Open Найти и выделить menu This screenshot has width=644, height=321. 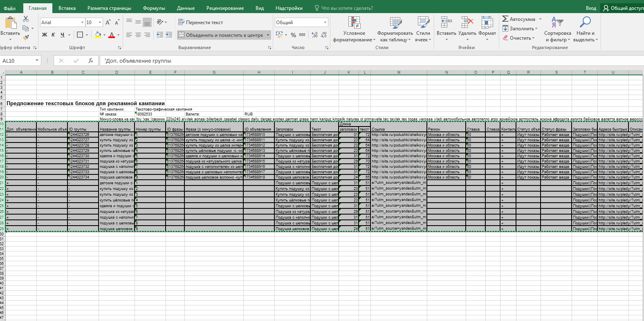[x=586, y=29]
